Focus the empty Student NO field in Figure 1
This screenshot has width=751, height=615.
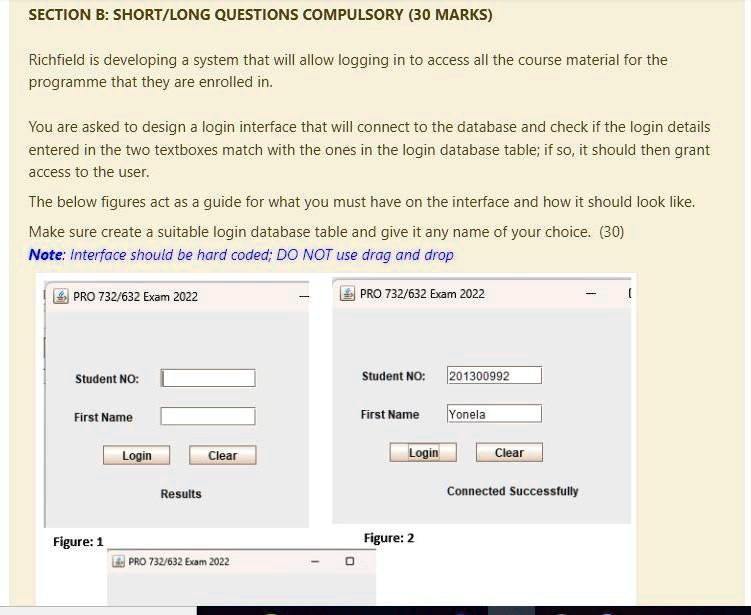point(208,378)
